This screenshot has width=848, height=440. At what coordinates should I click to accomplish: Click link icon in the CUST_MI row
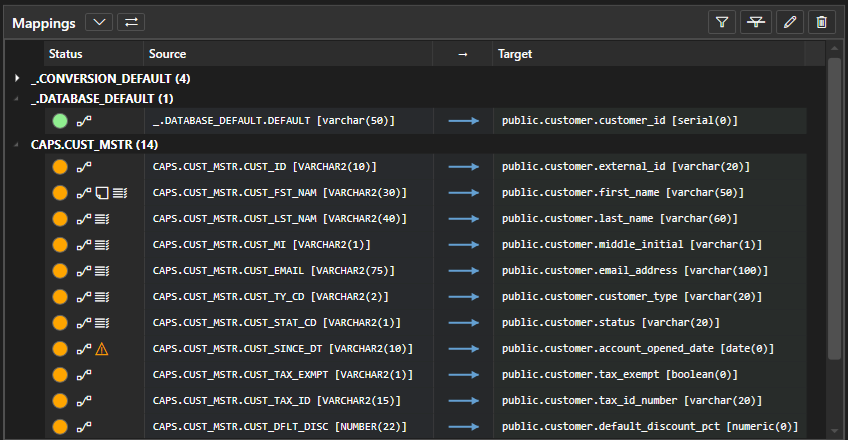(x=84, y=245)
